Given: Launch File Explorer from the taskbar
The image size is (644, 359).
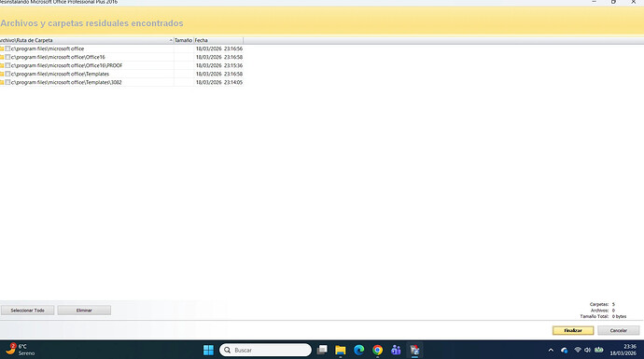Looking at the screenshot, I should (x=340, y=350).
